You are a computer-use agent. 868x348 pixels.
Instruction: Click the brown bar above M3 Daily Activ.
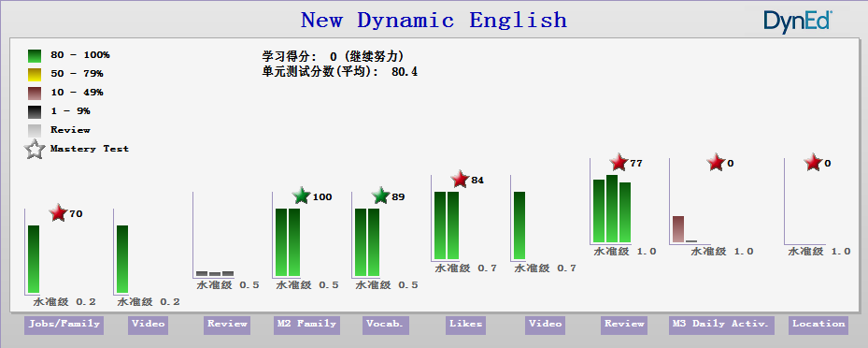tap(678, 229)
